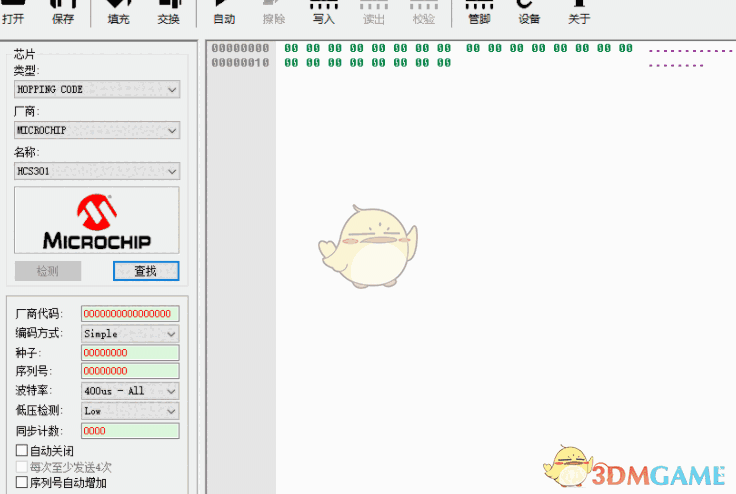Click the 厂商代码 input field
Screen dimensions: 736x494
130,314
